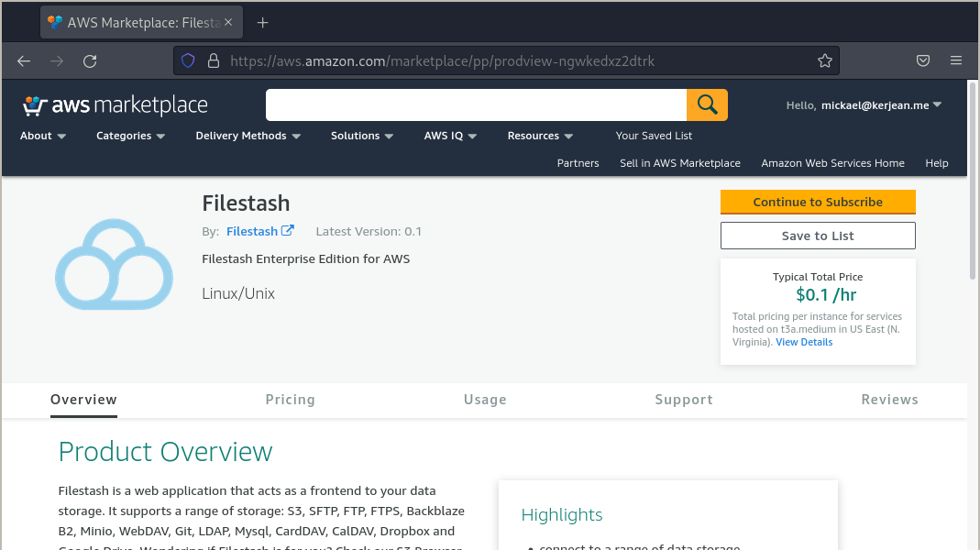Switch to the Usage tab
Image resolution: width=980 pixels, height=550 pixels.
[x=485, y=400]
